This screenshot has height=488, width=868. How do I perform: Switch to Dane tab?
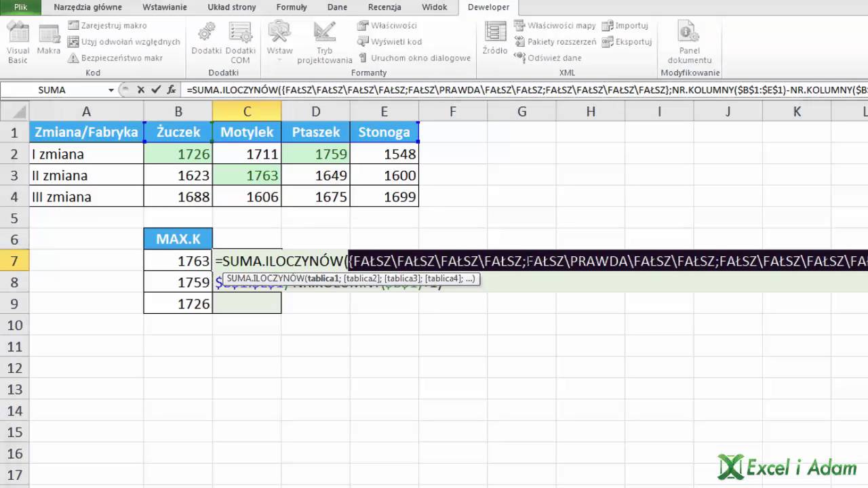[337, 7]
